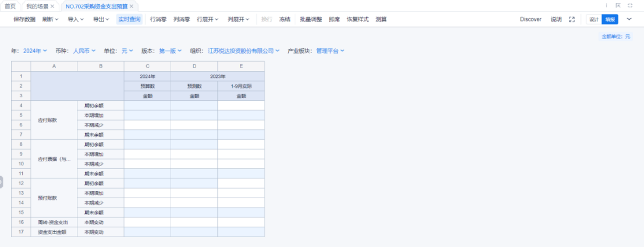Expand the left side panel handle

(x=2, y=182)
